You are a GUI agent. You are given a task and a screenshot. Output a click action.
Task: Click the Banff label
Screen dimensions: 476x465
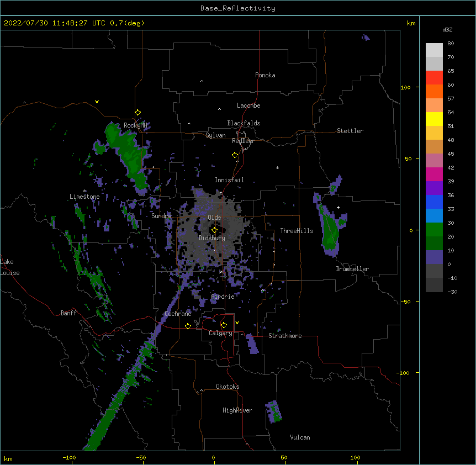pos(68,313)
